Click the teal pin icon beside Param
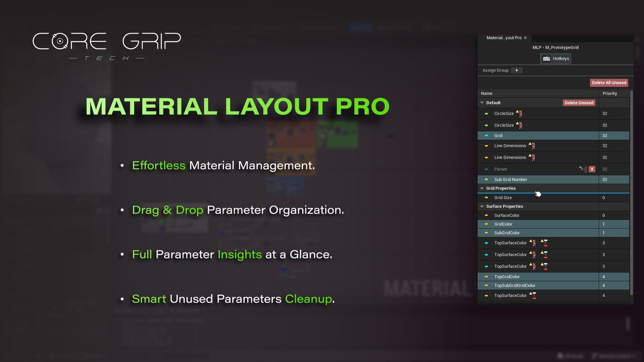644x362 pixels. [487, 169]
